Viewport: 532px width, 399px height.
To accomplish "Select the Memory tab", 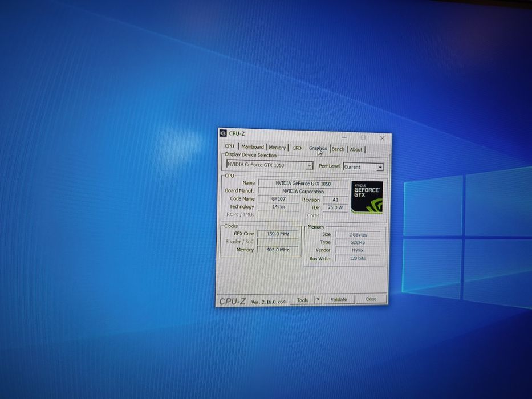I will (x=277, y=148).
